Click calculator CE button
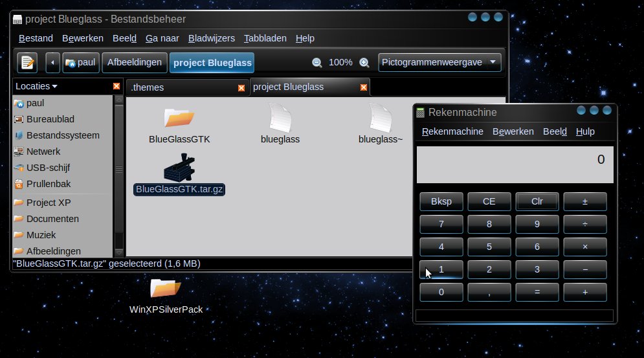This screenshot has height=358, width=644. click(x=489, y=201)
